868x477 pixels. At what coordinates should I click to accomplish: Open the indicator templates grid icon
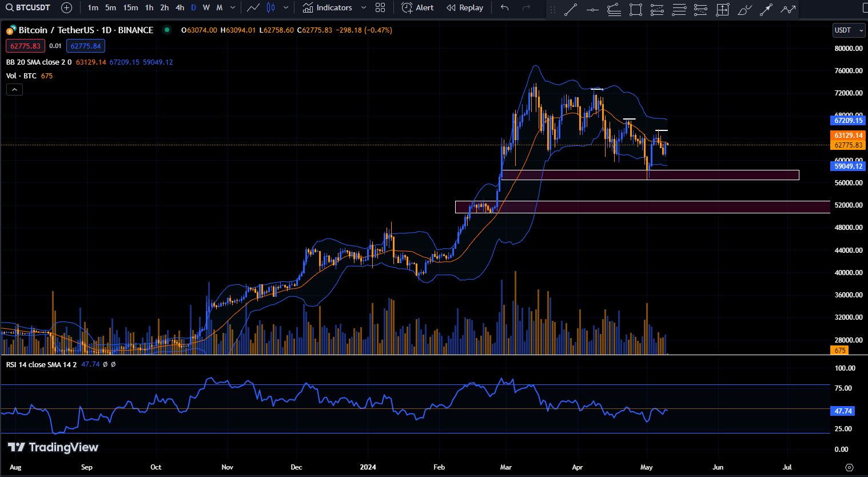click(380, 7)
